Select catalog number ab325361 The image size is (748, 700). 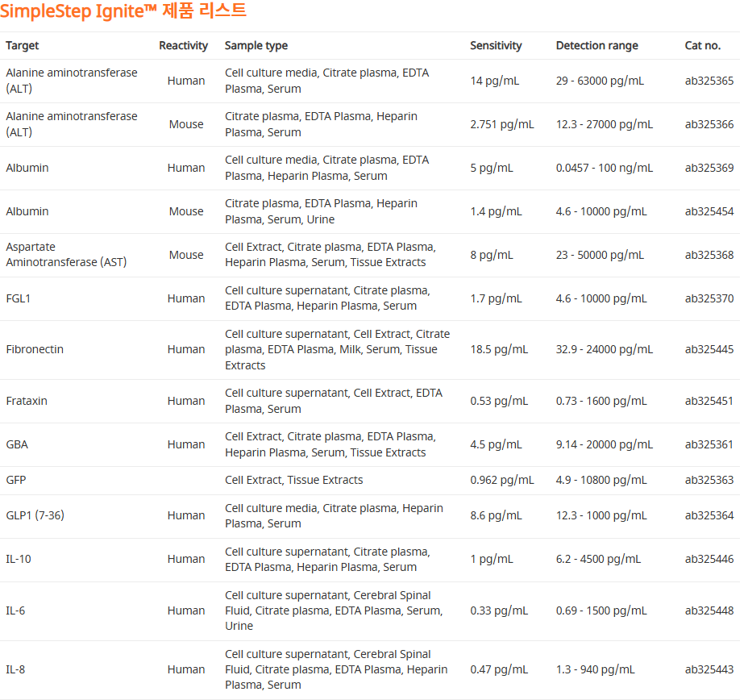click(709, 444)
